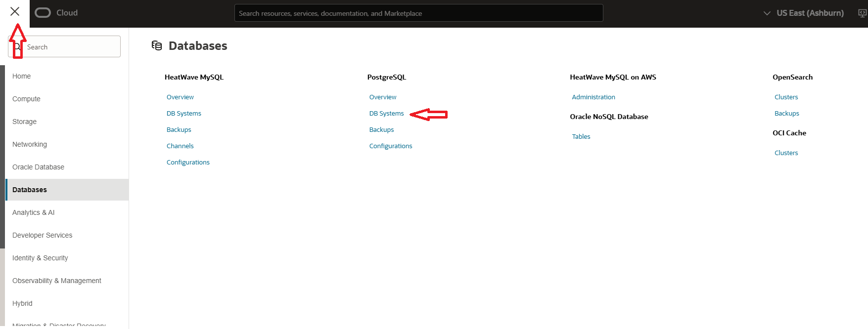
Task: Open Observability & Management category
Action: point(56,281)
